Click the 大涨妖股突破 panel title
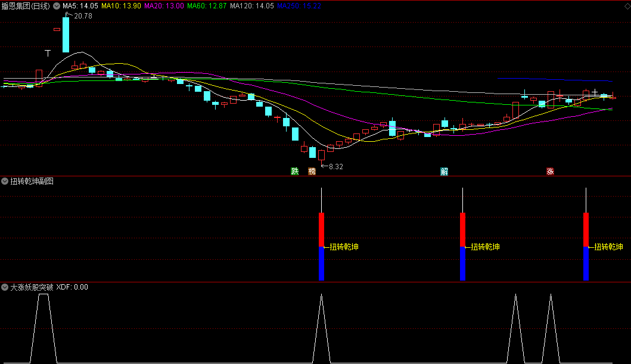The image size is (631, 364). [x=32, y=287]
